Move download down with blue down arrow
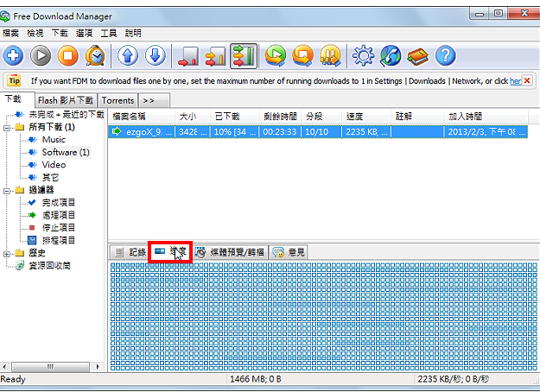540x392 pixels. click(x=156, y=55)
